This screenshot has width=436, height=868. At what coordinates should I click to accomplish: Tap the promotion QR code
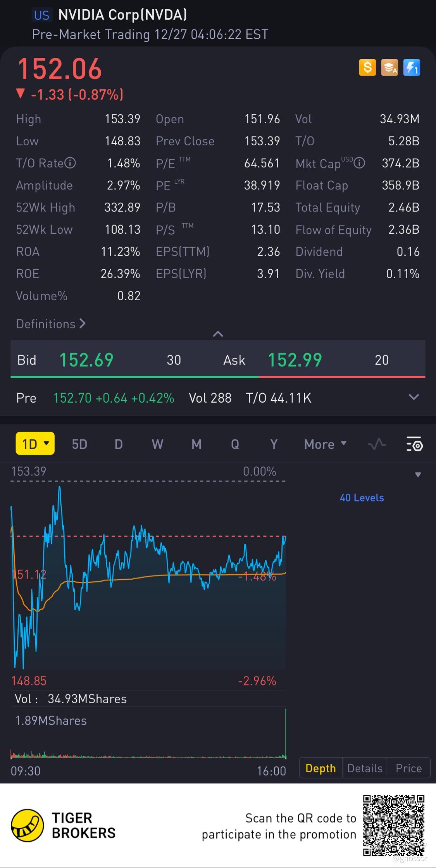tap(393, 825)
